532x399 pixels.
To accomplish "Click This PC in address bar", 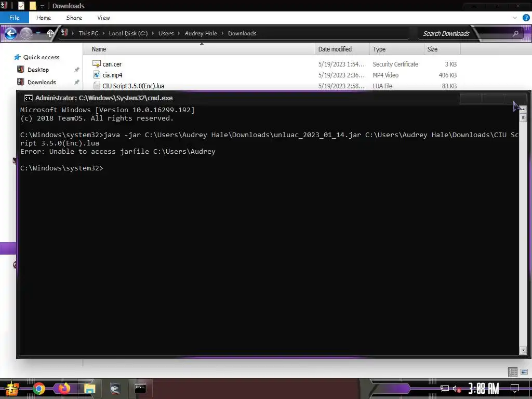I will pos(88,33).
